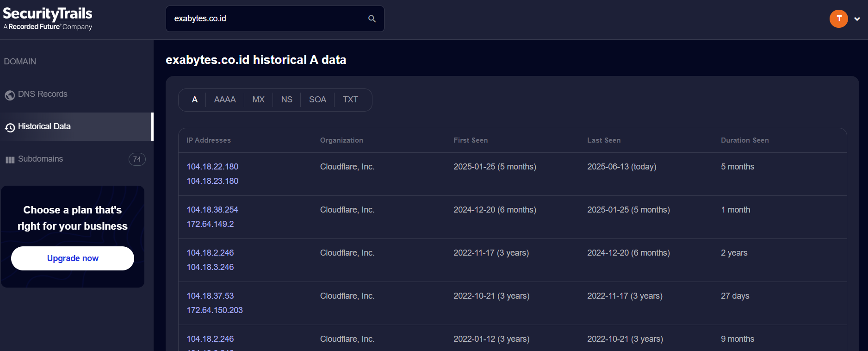
Task: Switch to the TXT tab
Action: pos(350,100)
